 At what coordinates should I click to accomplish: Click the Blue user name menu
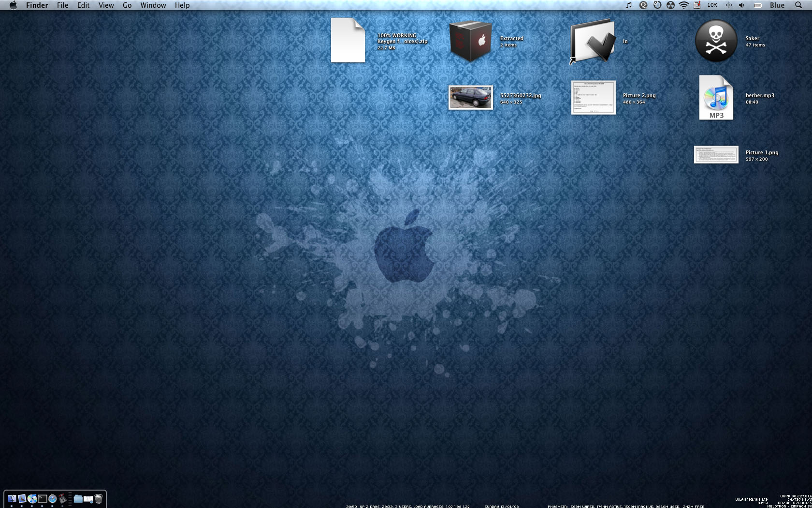(777, 5)
